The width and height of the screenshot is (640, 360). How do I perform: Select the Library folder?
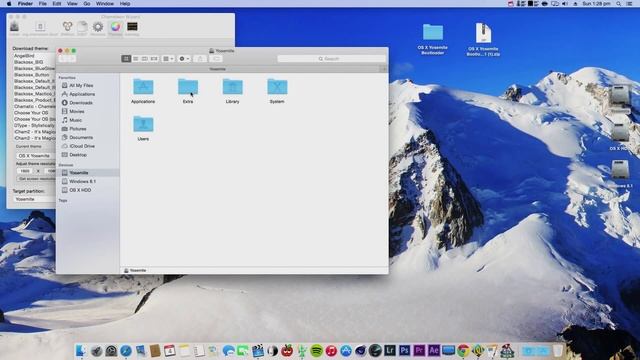click(x=232, y=91)
